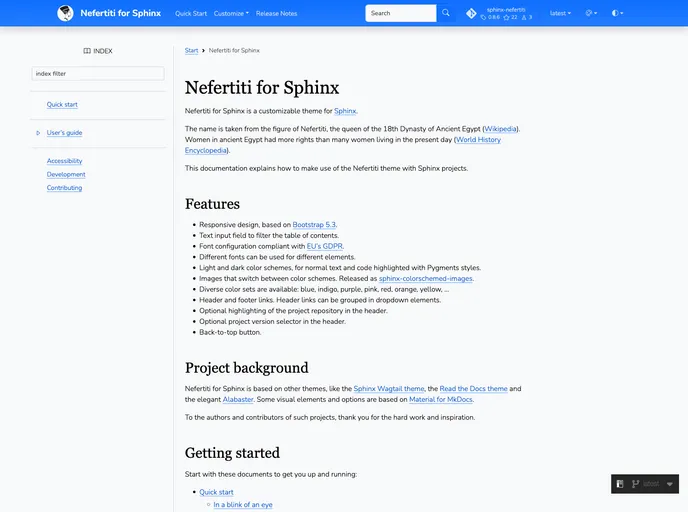Open Quick start under Getting started
Image resolution: width=688 pixels, height=512 pixels.
[x=216, y=492]
